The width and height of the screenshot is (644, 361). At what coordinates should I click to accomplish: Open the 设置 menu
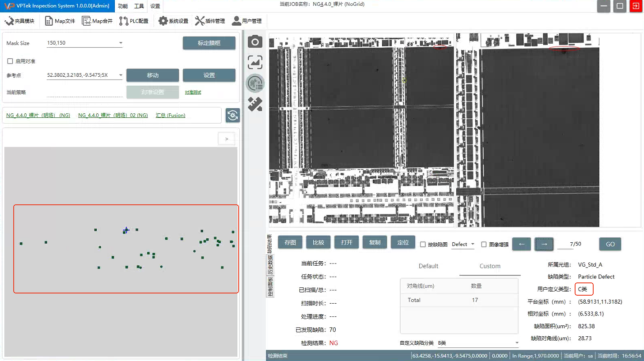click(x=155, y=6)
